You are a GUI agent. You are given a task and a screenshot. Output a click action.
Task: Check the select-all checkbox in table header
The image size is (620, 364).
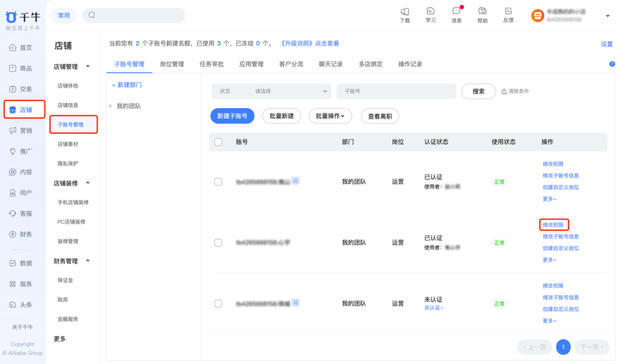[218, 142]
